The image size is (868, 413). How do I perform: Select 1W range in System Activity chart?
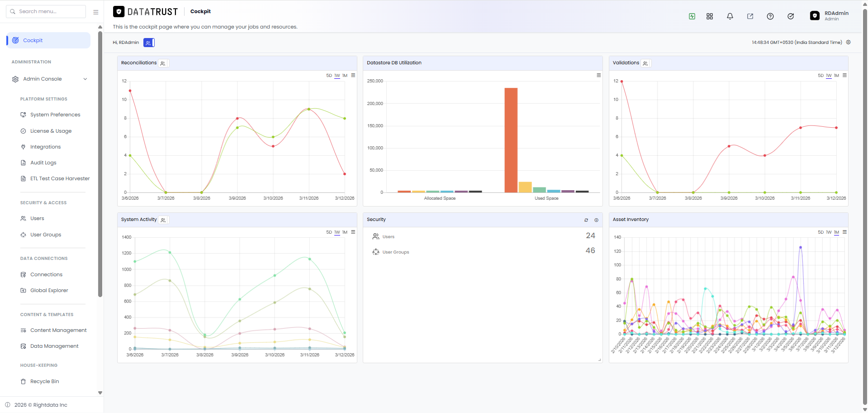pos(337,232)
